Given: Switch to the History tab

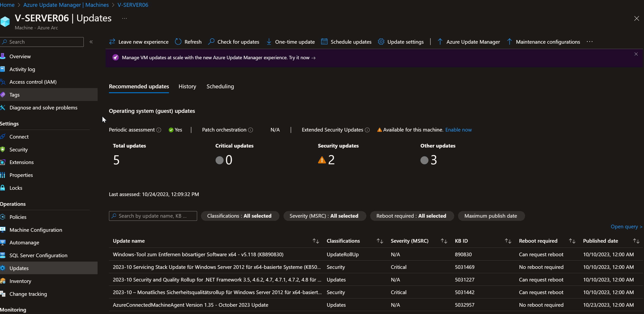Looking at the screenshot, I should click(x=187, y=86).
